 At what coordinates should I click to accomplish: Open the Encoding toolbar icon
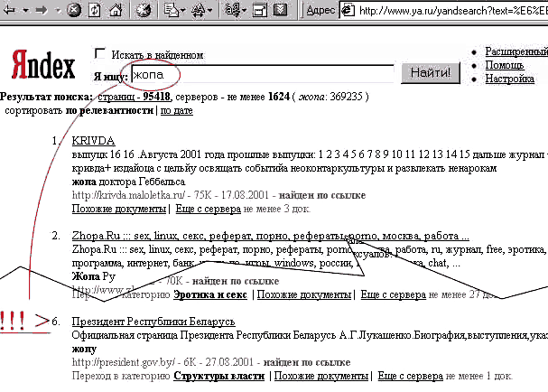pyautogui.click(x=233, y=10)
